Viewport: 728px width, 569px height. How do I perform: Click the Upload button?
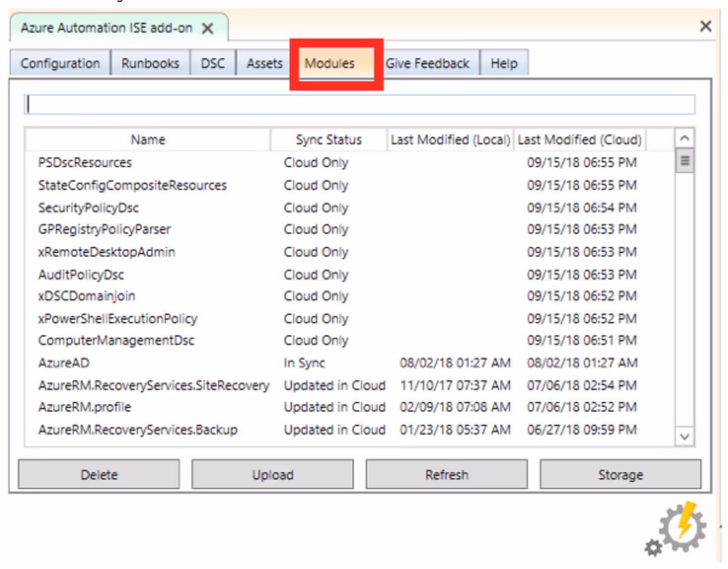click(273, 475)
